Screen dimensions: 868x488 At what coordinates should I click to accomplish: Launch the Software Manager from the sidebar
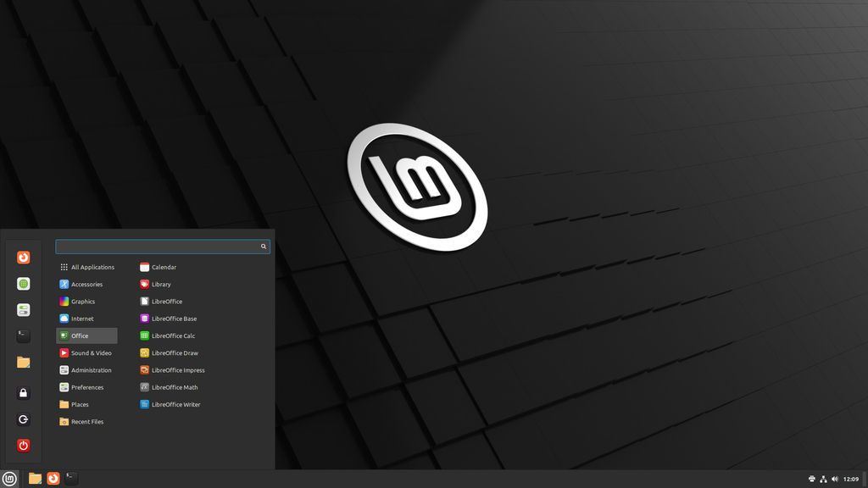click(x=23, y=284)
